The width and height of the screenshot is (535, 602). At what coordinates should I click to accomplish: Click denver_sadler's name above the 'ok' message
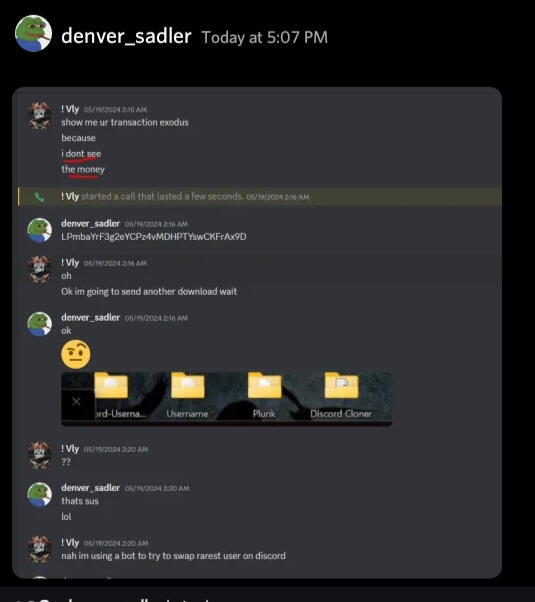tap(91, 318)
